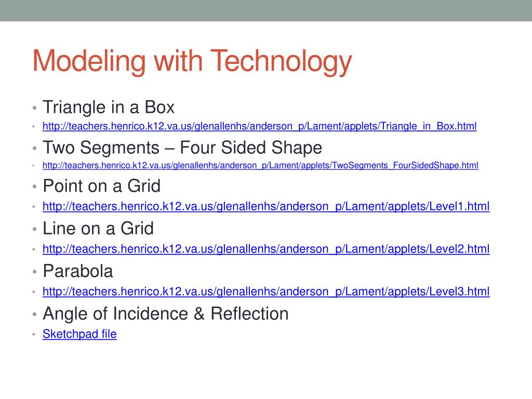Click the bullet before Sketchpad file
This screenshot has height=399, width=532.
(34, 334)
